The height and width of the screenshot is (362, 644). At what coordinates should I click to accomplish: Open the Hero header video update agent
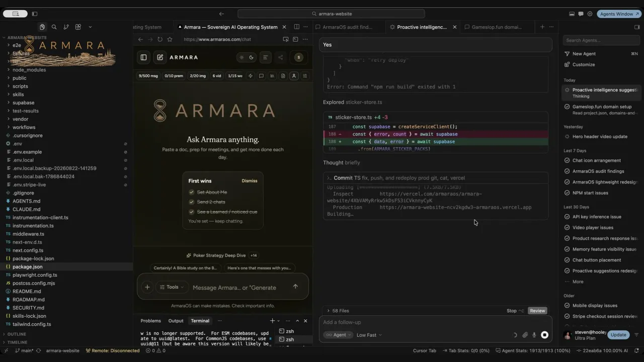click(x=602, y=136)
